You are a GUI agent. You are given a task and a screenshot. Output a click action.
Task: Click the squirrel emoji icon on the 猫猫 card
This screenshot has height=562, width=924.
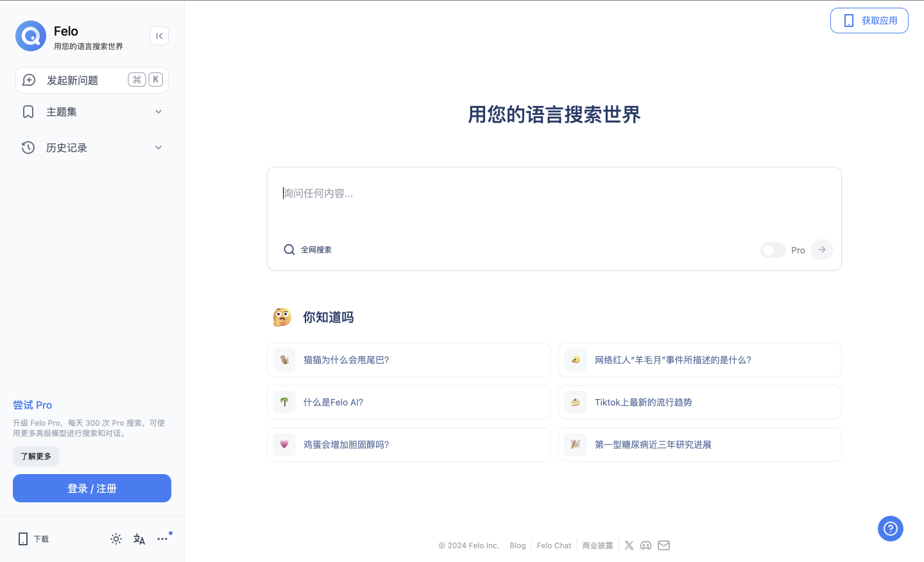coord(284,360)
